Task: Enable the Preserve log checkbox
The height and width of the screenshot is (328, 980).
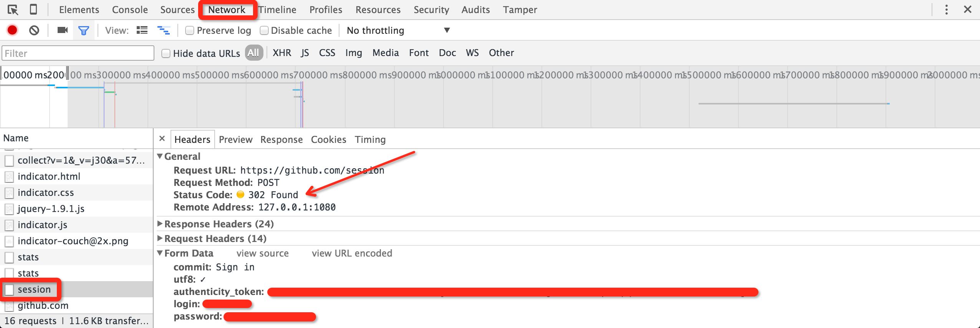Action: click(190, 30)
